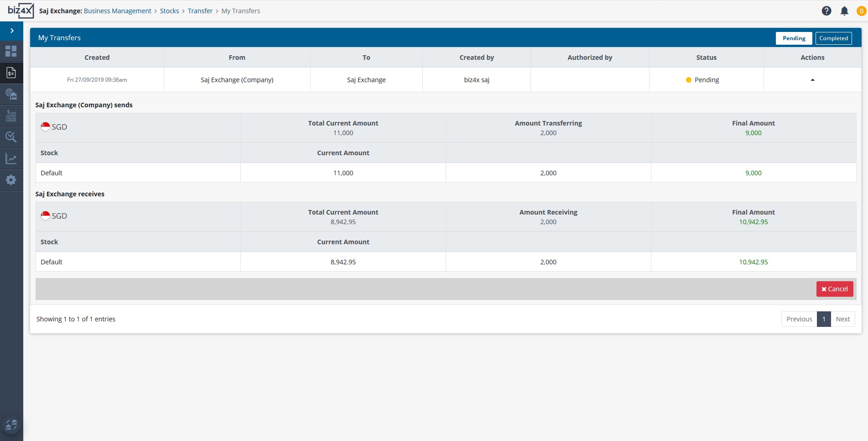Go to Next page of entries
The height and width of the screenshot is (441, 868).
(842, 319)
